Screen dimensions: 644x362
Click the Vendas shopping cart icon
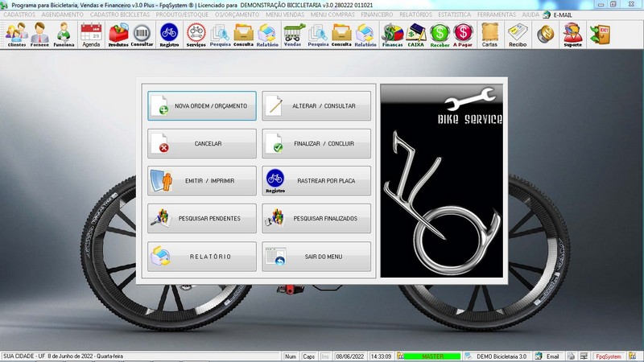point(293,35)
